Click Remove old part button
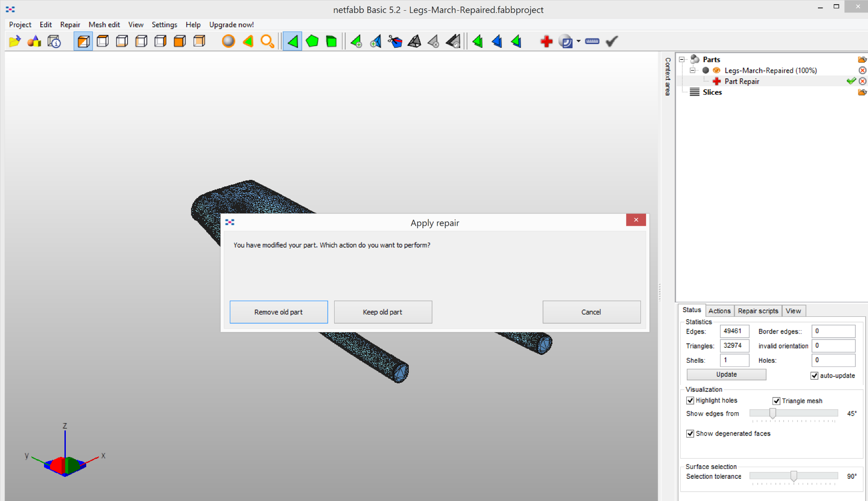Screen dimensions: 868x501 tap(279, 312)
